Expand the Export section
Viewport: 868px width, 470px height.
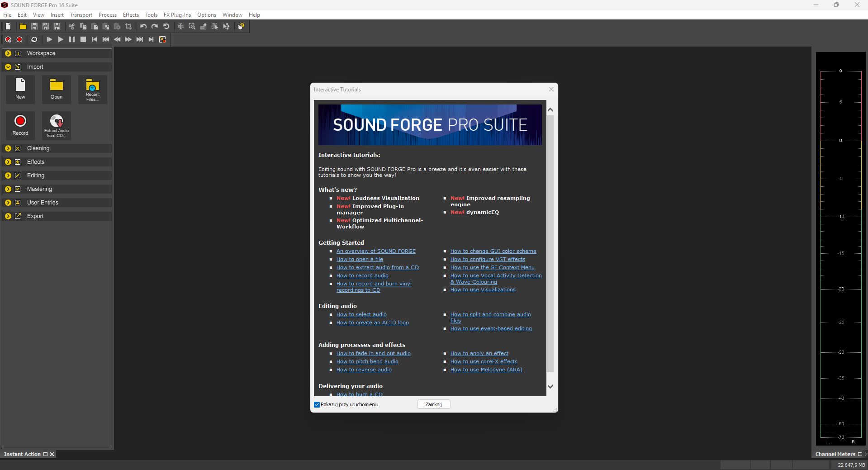[x=8, y=216]
